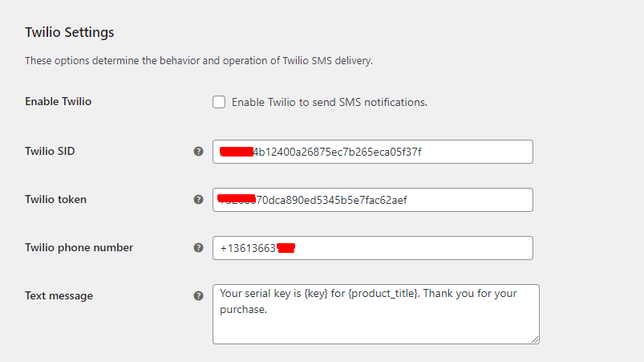Click the help icon beside Twilio token

point(198,200)
